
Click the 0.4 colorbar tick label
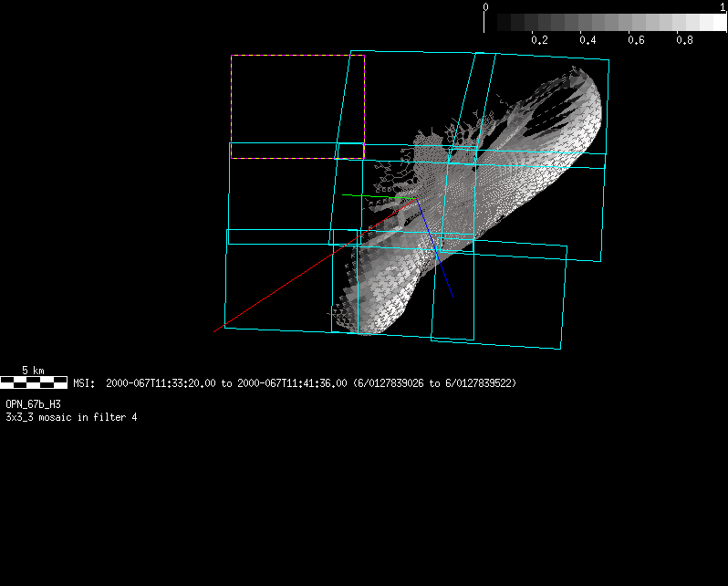tap(588, 40)
